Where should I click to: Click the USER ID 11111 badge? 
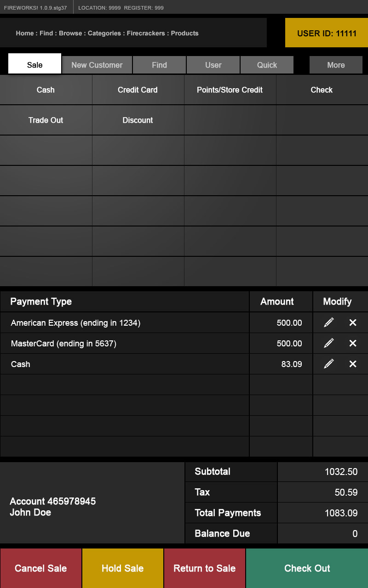(327, 33)
